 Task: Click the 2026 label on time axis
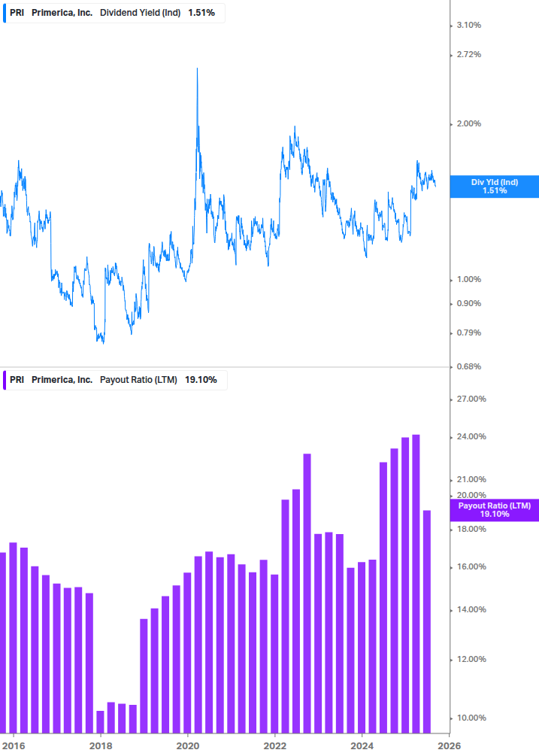[449, 745]
